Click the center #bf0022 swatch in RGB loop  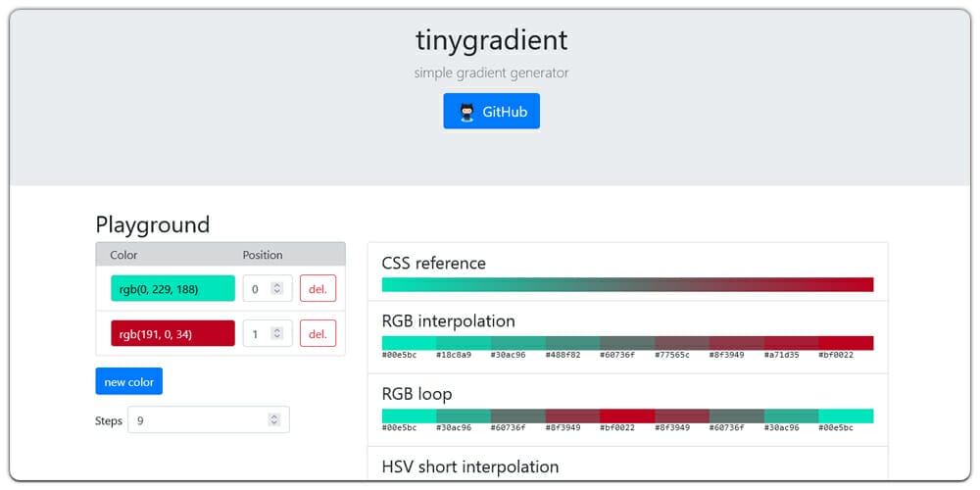pos(627,416)
